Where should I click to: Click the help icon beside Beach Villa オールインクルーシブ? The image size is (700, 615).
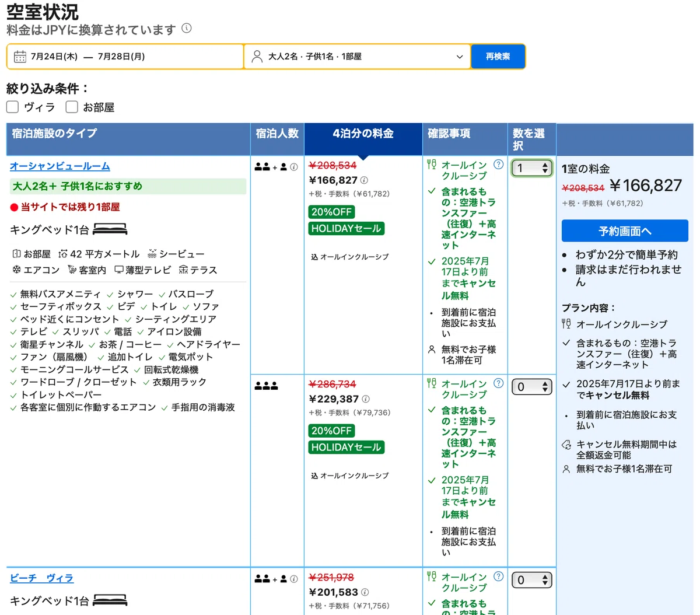[498, 576]
